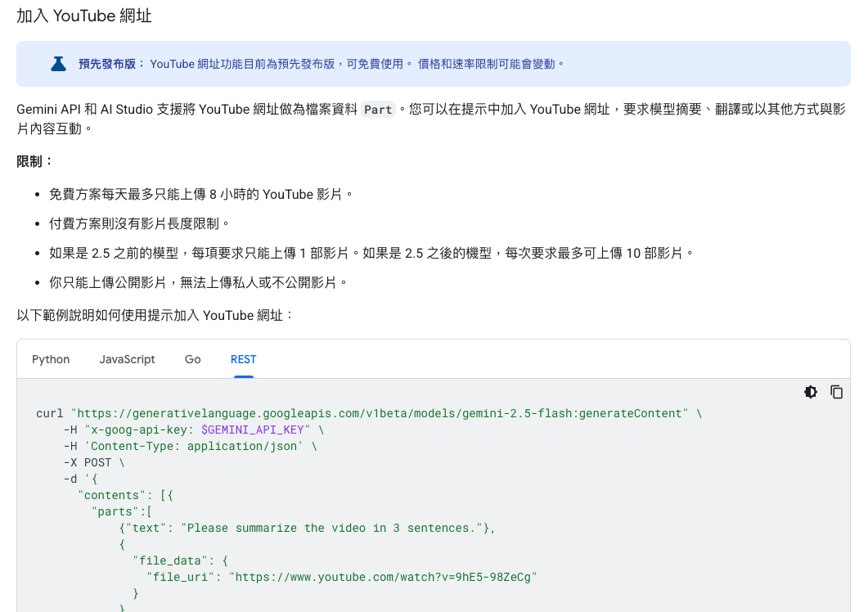Viewport: 868px width, 612px height.
Task: Click the youtube.com/watch file_uri URL
Action: [x=382, y=577]
